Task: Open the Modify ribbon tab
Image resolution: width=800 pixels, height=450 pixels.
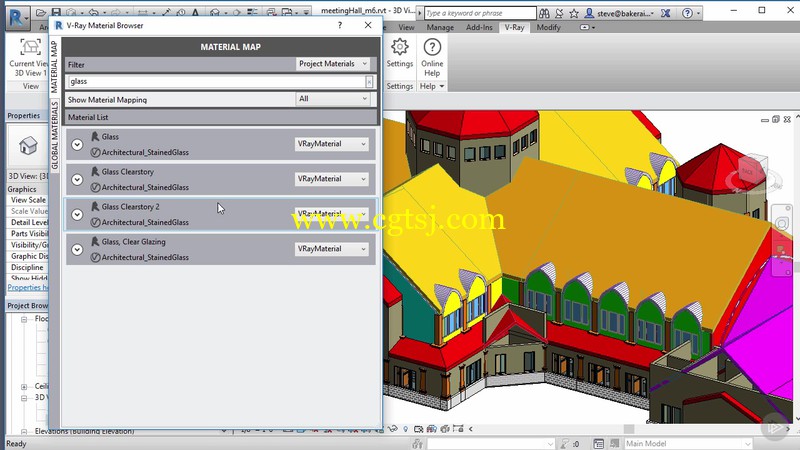Action: pos(548,28)
